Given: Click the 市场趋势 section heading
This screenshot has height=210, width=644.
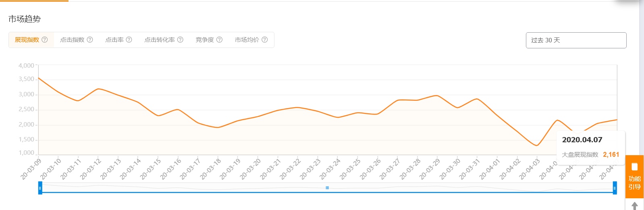Looking at the screenshot, I should [x=25, y=19].
